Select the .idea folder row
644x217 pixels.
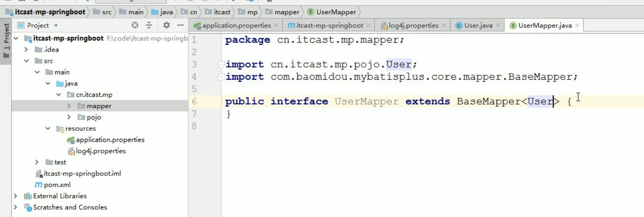coord(100,50)
